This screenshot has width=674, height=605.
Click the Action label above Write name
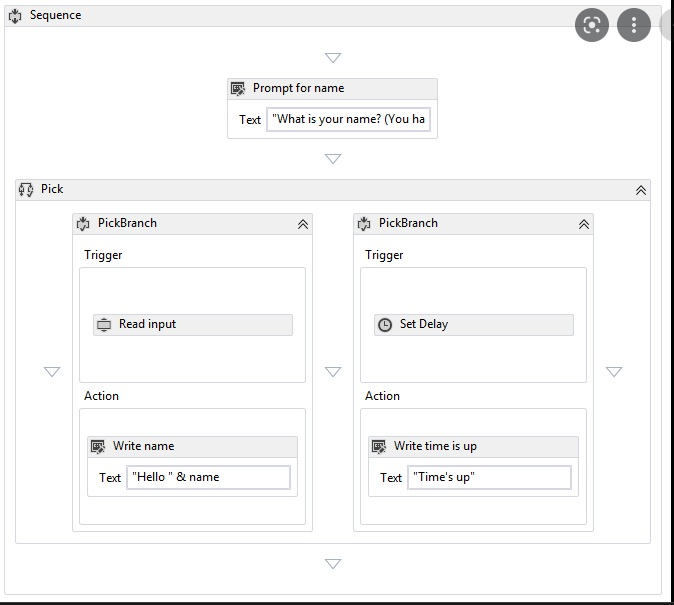click(x=101, y=396)
